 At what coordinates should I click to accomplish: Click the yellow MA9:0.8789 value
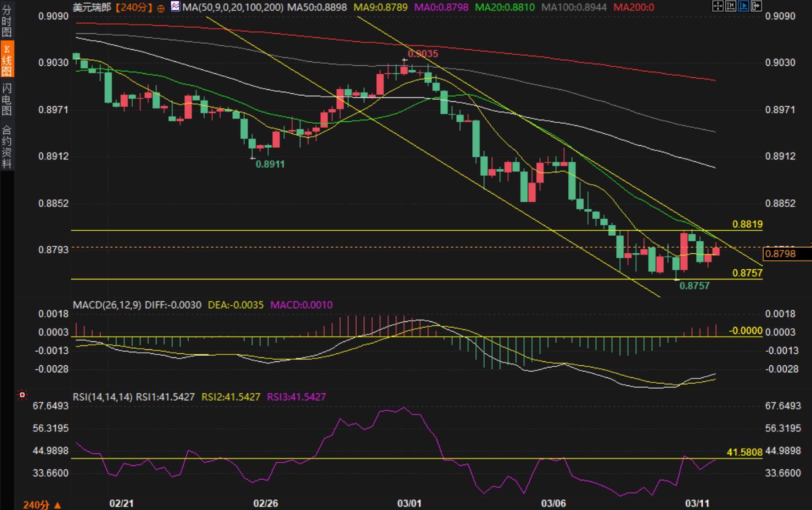pyautogui.click(x=381, y=7)
